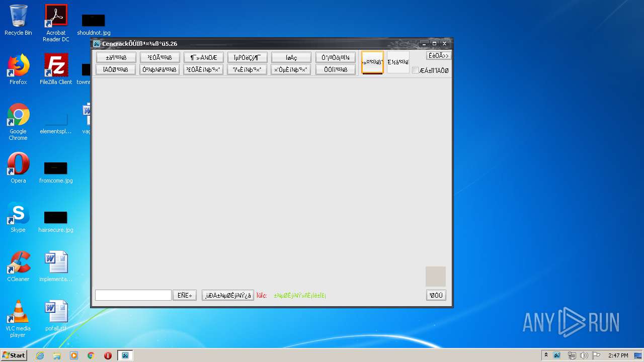Open the CCleaner desktop shortcut
644x362 pixels.
point(18,266)
